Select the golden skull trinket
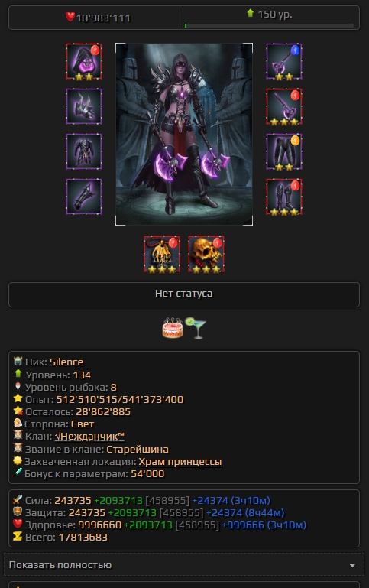 tap(206, 255)
